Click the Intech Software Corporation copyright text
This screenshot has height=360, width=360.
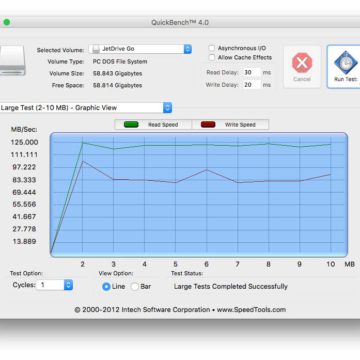click(x=142, y=309)
